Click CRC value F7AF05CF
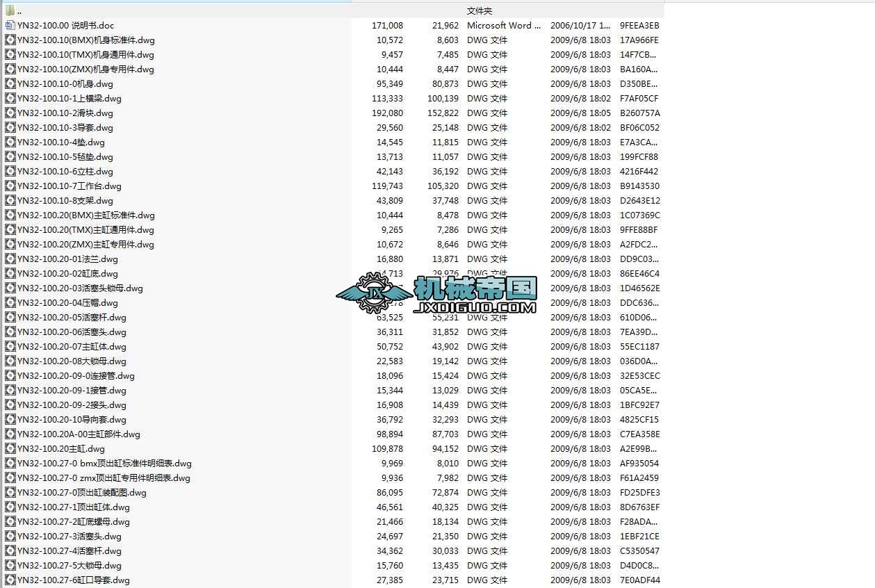 pyautogui.click(x=639, y=98)
